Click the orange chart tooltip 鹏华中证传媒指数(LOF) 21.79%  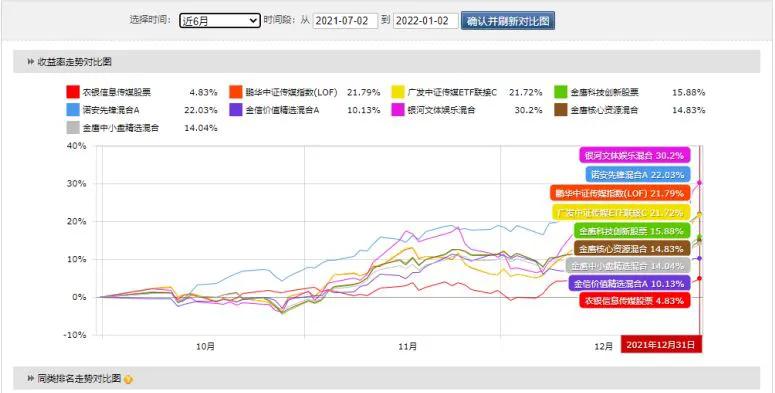click(x=620, y=192)
